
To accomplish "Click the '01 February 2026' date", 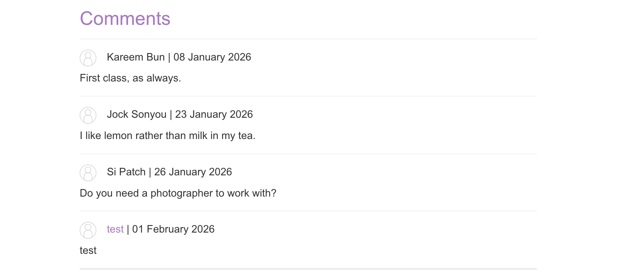I will click(173, 229).
